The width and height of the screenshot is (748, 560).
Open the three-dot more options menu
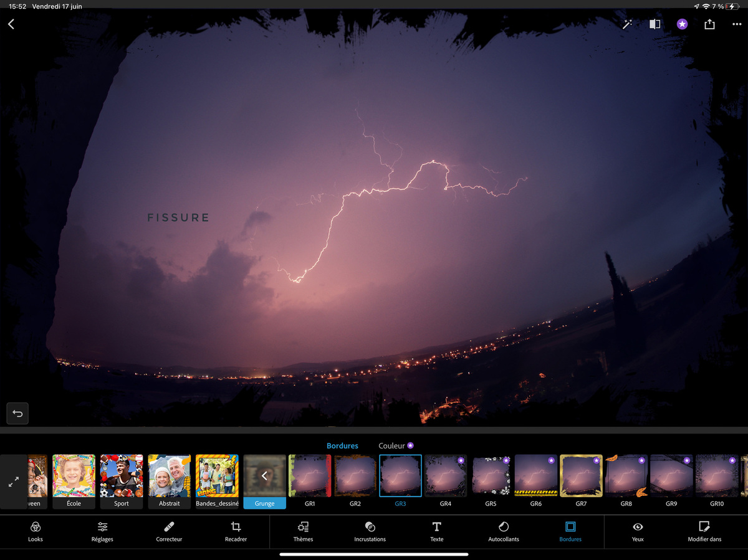coord(737,24)
